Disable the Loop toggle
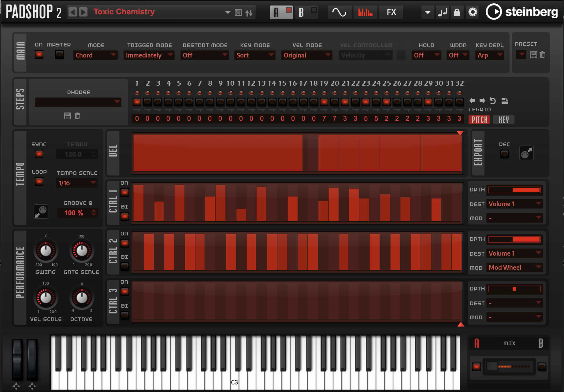The height and width of the screenshot is (392, 564). click(39, 182)
